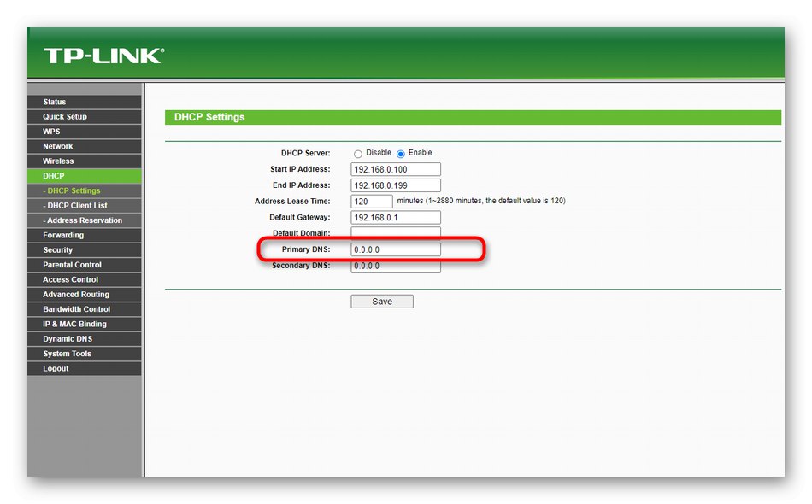Click the DHCP Settings heading text
Viewport: 812px width, 504px height.
(209, 117)
